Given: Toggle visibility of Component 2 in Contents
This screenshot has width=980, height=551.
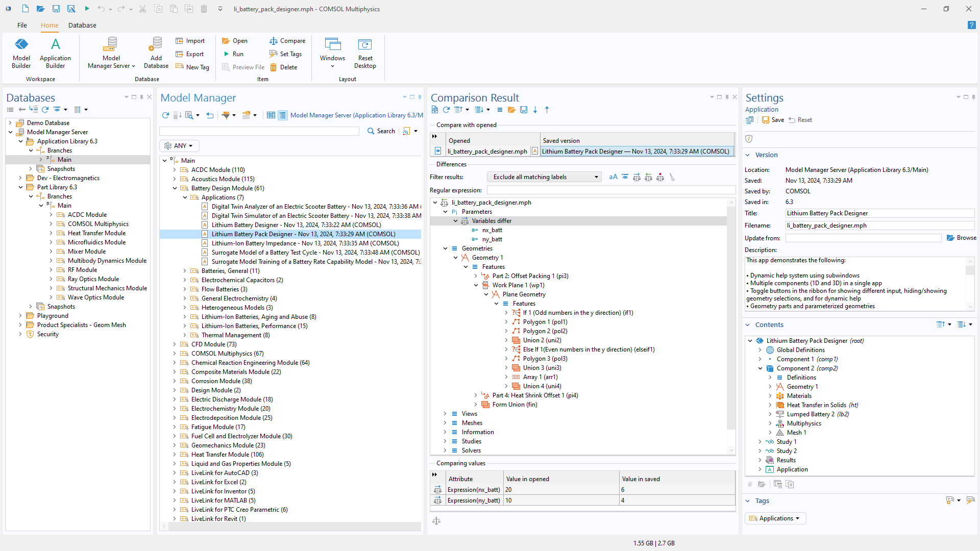Looking at the screenshot, I should click(759, 368).
